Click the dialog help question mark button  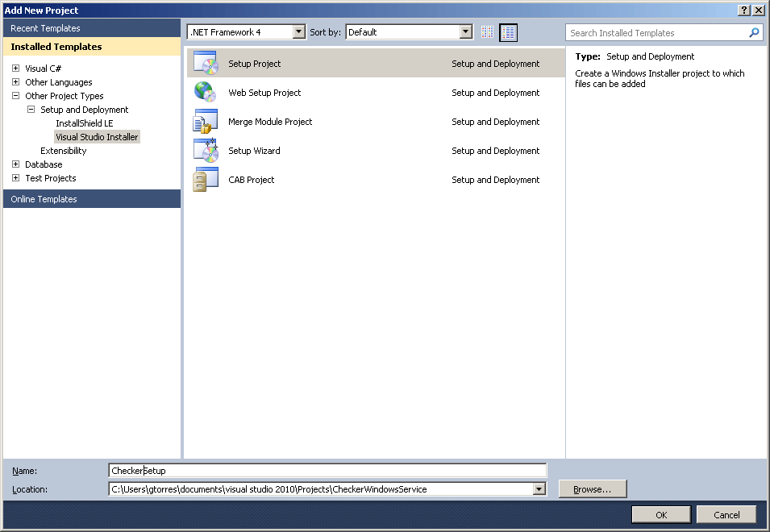point(744,10)
